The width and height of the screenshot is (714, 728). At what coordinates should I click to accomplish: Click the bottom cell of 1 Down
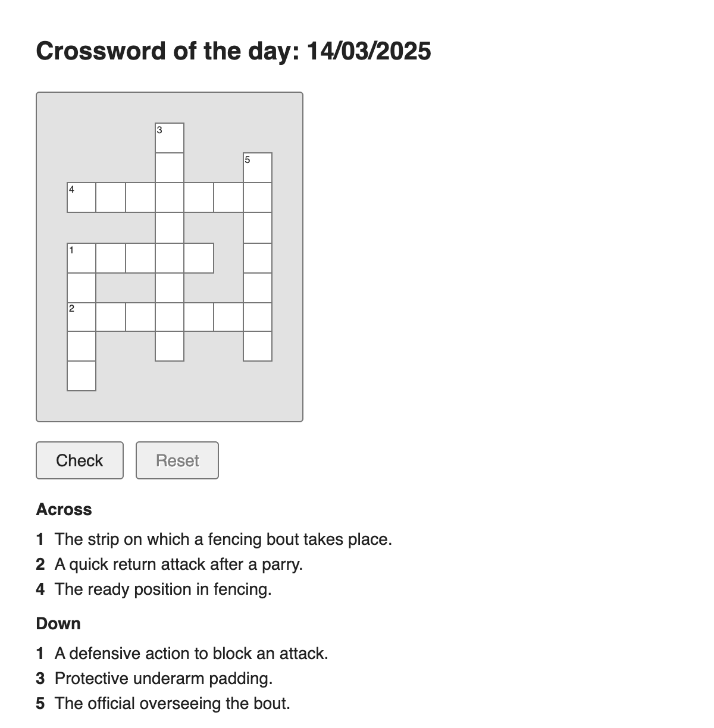82,376
